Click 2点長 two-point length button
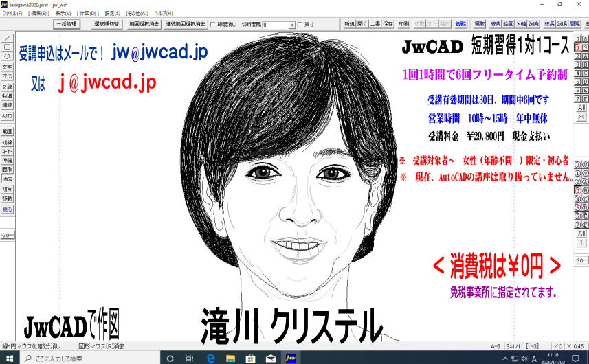589x364 pixels. 562,23
